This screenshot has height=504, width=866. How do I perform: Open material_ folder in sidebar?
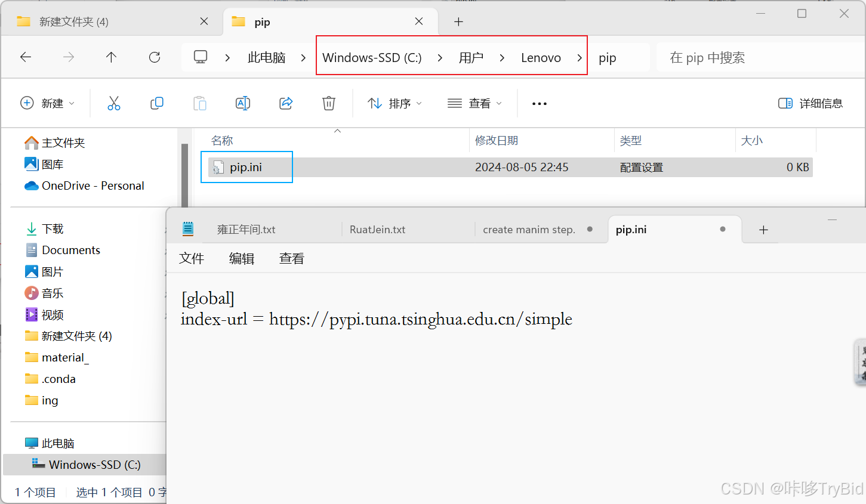pos(57,357)
